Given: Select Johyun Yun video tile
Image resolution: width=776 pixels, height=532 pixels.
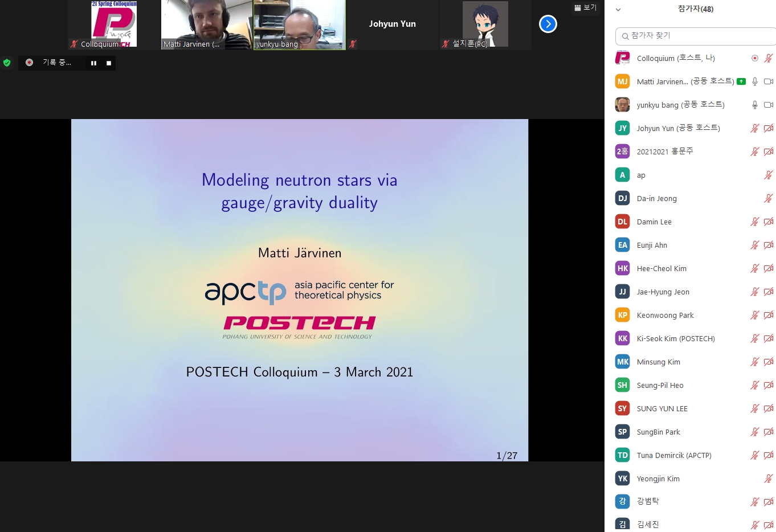Looking at the screenshot, I should click(392, 24).
